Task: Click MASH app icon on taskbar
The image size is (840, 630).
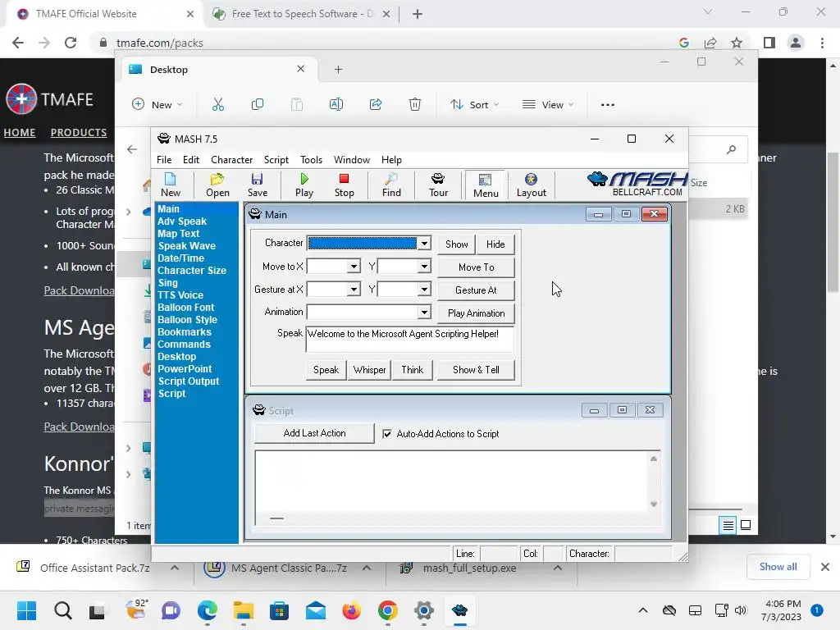Action: tap(459, 610)
